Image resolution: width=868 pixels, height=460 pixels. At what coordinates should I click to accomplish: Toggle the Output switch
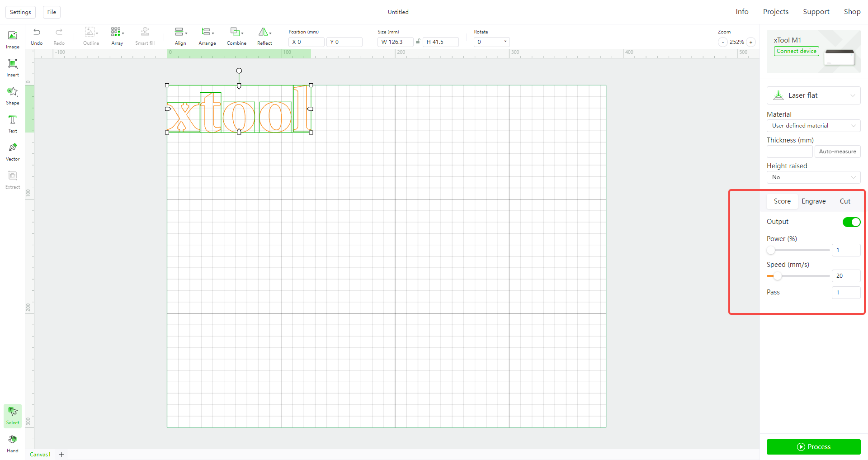[851, 222]
